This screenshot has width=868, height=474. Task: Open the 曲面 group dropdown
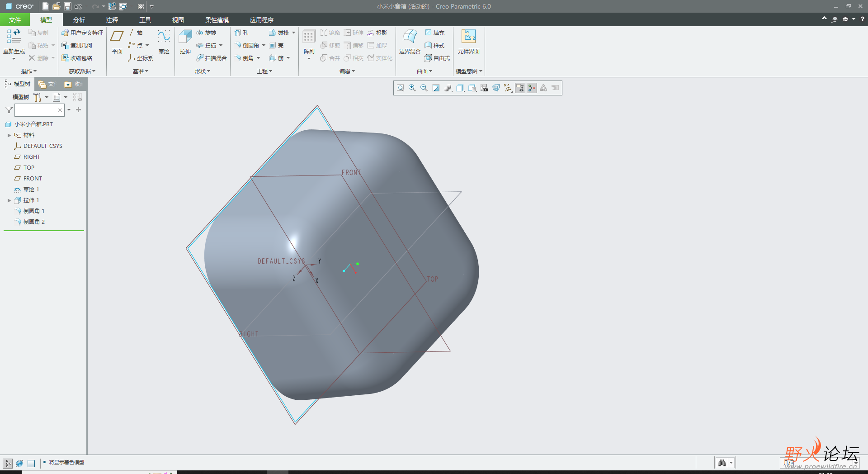pyautogui.click(x=425, y=71)
